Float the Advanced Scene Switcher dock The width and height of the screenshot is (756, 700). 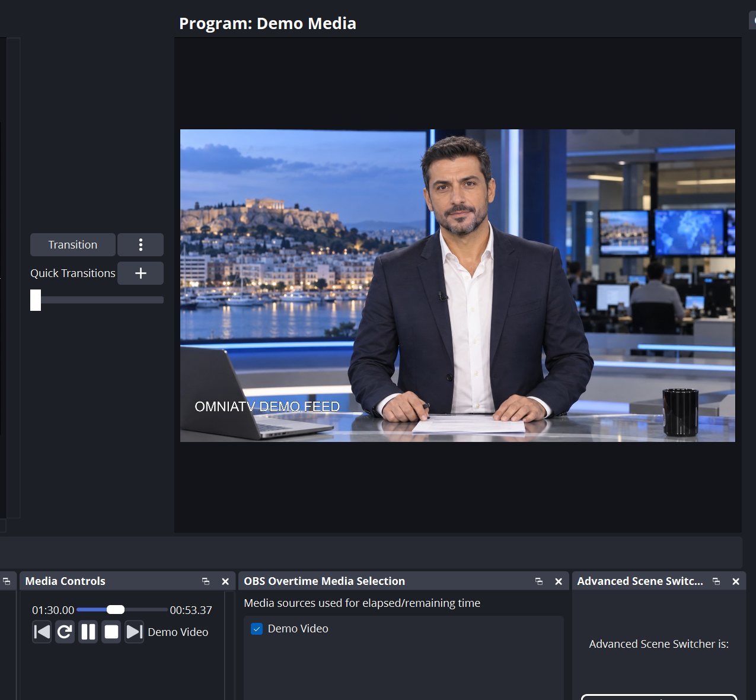(x=716, y=581)
